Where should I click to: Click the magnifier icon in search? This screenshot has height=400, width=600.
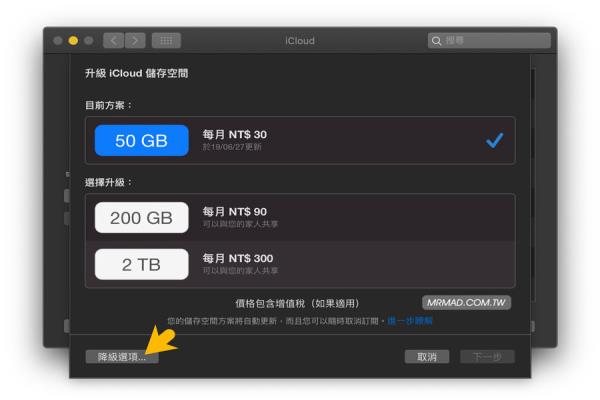436,41
